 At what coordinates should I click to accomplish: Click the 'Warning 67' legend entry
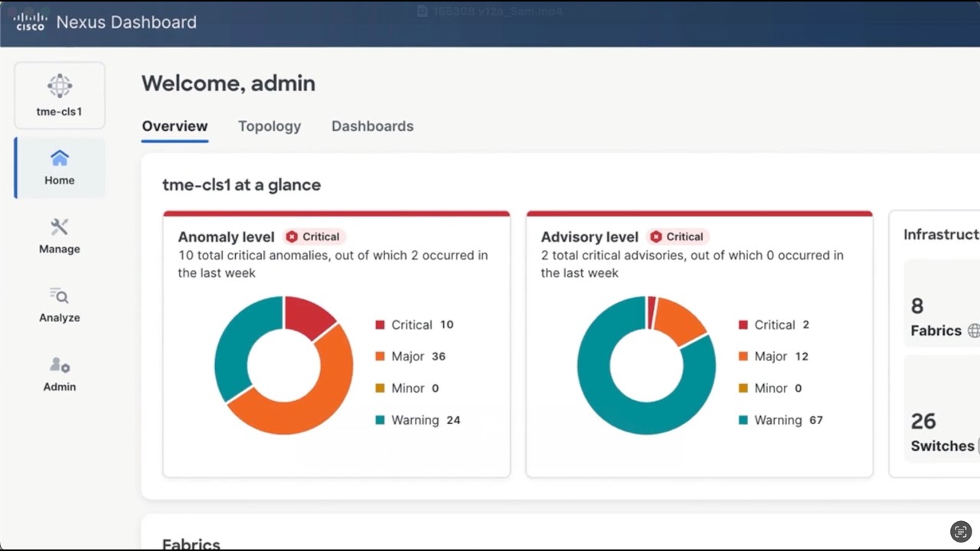781,420
